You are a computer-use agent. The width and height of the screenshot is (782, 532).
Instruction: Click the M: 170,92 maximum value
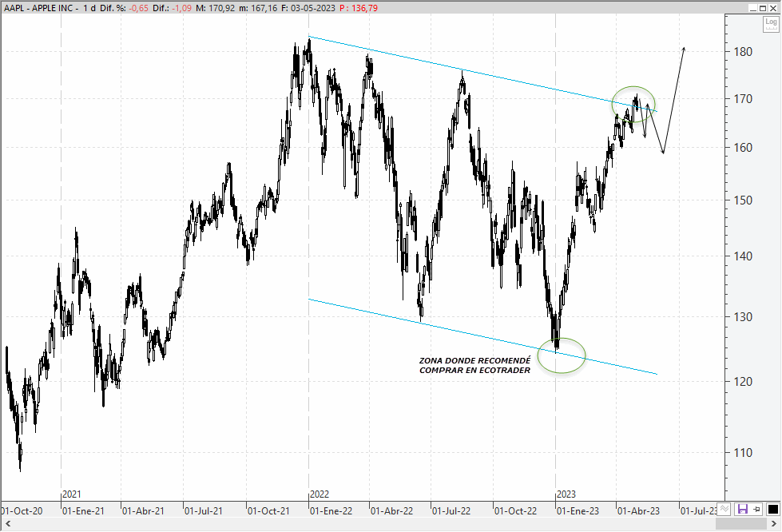click(x=216, y=8)
